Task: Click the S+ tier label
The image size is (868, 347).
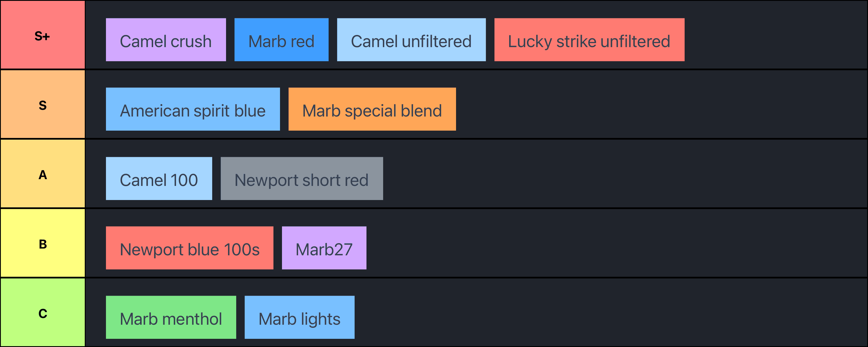Action: (x=42, y=35)
